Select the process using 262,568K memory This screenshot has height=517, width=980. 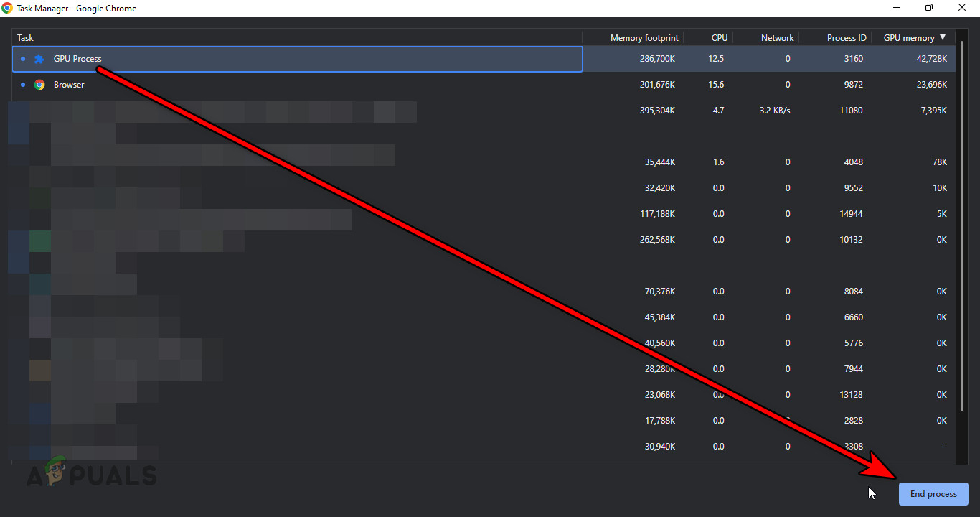(287, 239)
